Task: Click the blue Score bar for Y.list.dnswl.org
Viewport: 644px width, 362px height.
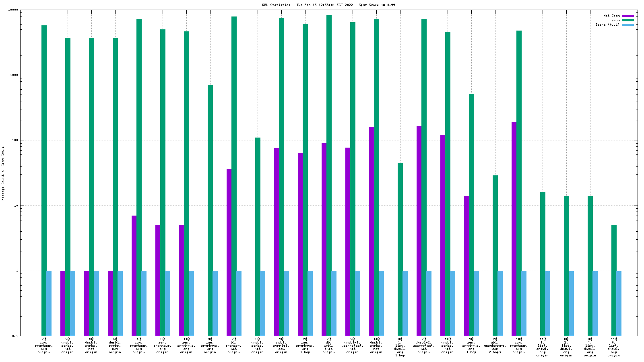Action: pyautogui.click(x=595, y=303)
